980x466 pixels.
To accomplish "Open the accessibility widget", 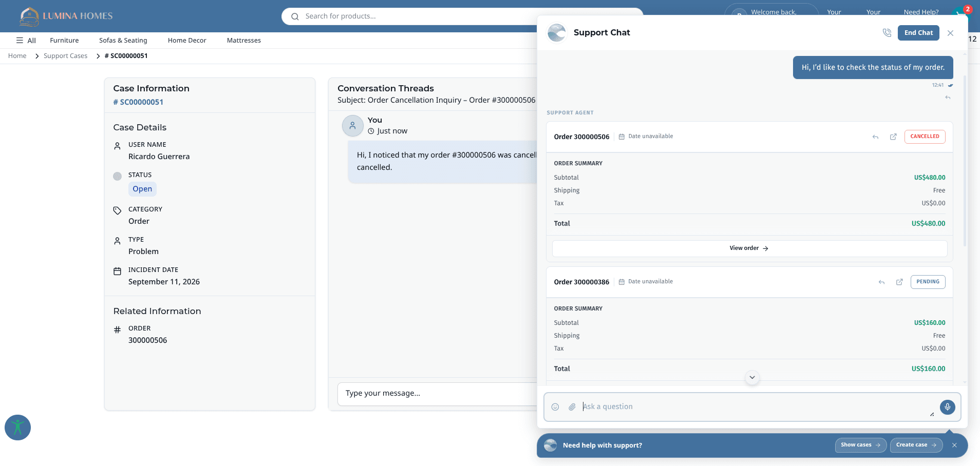I will tap(18, 428).
